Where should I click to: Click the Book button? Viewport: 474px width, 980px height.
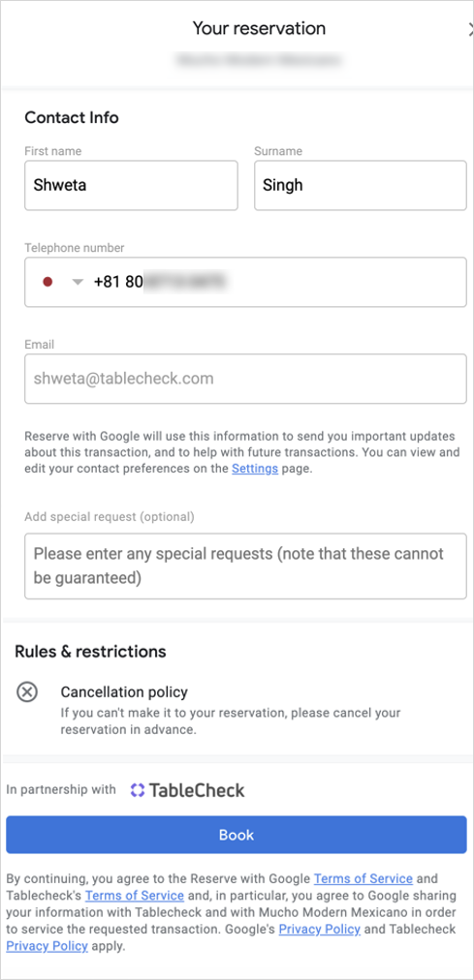(237, 835)
